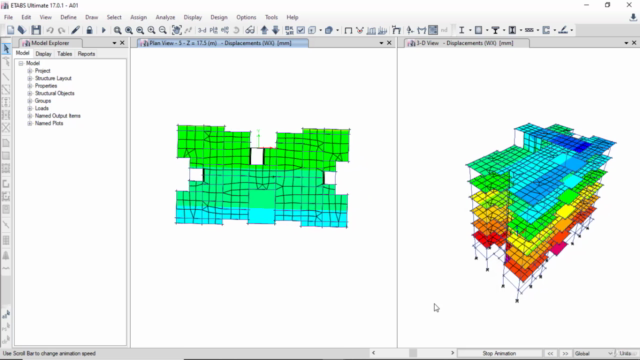Click the Save model icon
640x360 pixels.
coord(36,30)
